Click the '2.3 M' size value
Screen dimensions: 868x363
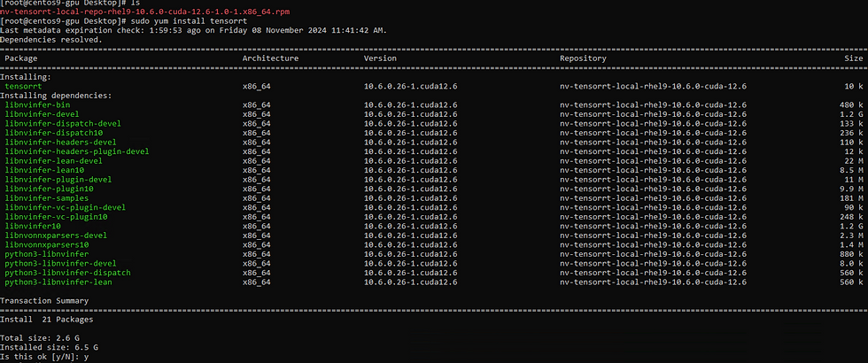pyautogui.click(x=851, y=236)
